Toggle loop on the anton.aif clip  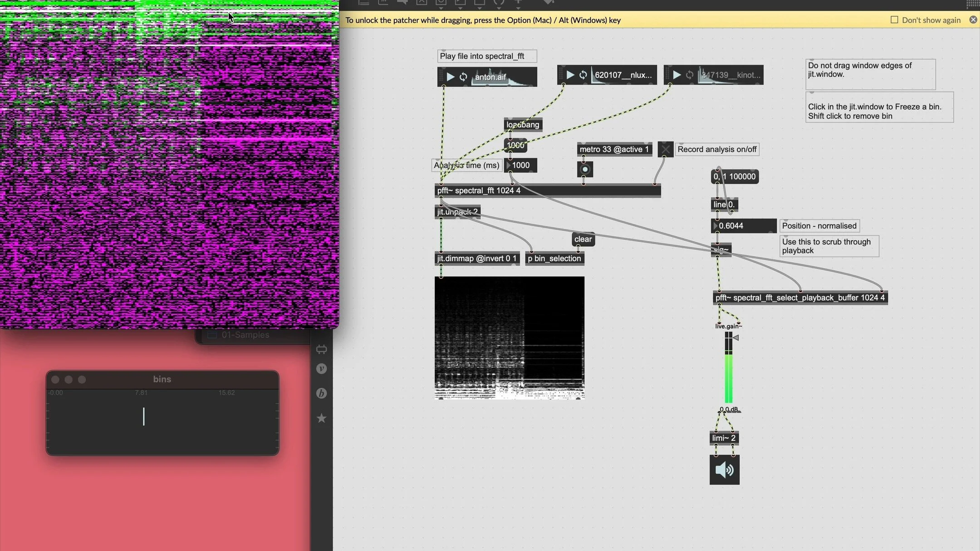pyautogui.click(x=463, y=77)
